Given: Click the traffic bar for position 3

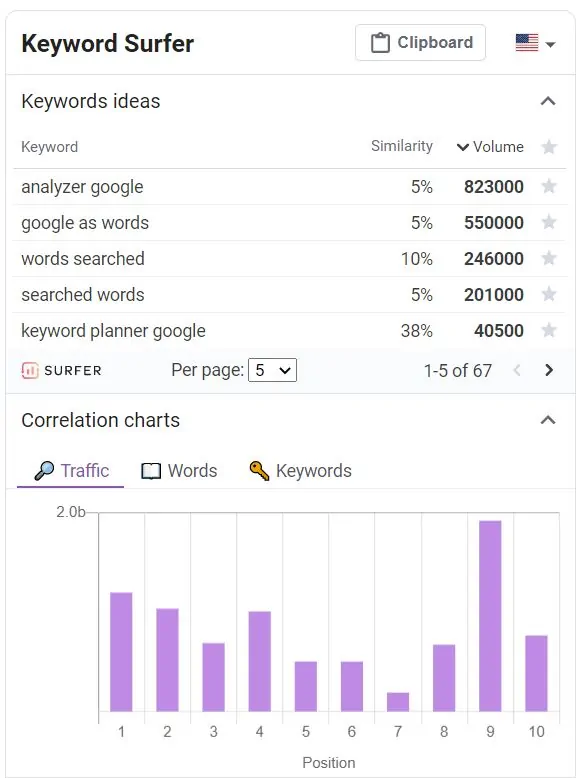Looking at the screenshot, I should [213, 677].
